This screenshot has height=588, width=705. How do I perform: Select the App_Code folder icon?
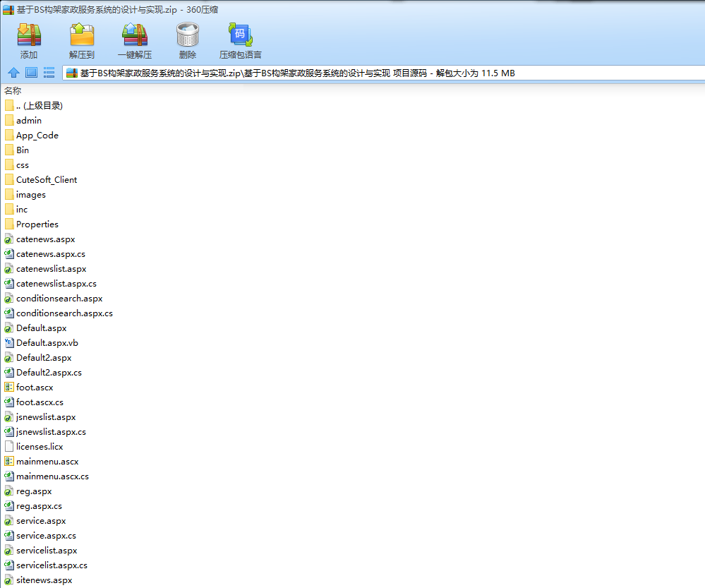(9, 136)
